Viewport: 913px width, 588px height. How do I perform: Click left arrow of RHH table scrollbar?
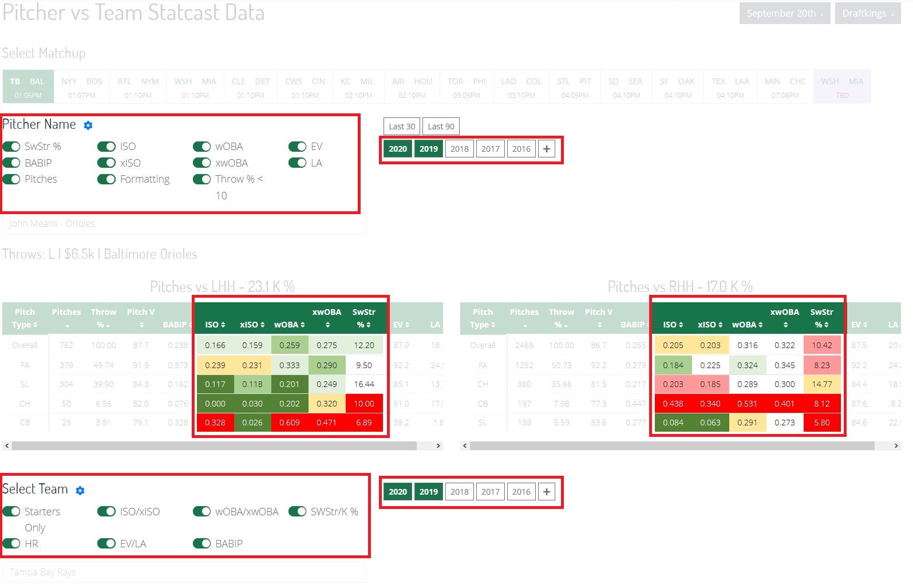[465, 445]
